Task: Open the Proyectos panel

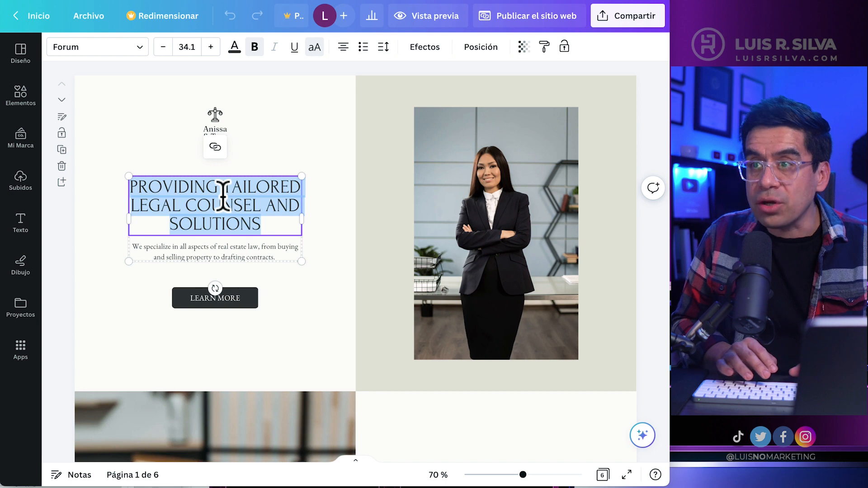Action: coord(20,307)
